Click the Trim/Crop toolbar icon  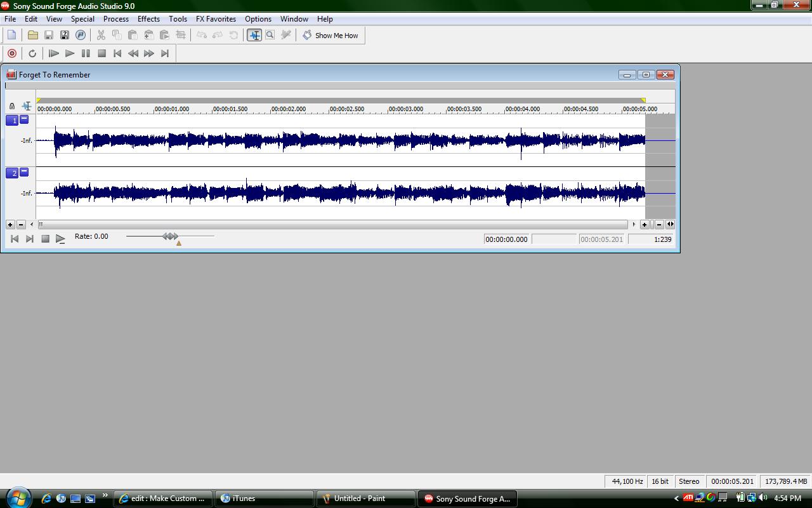click(181, 36)
